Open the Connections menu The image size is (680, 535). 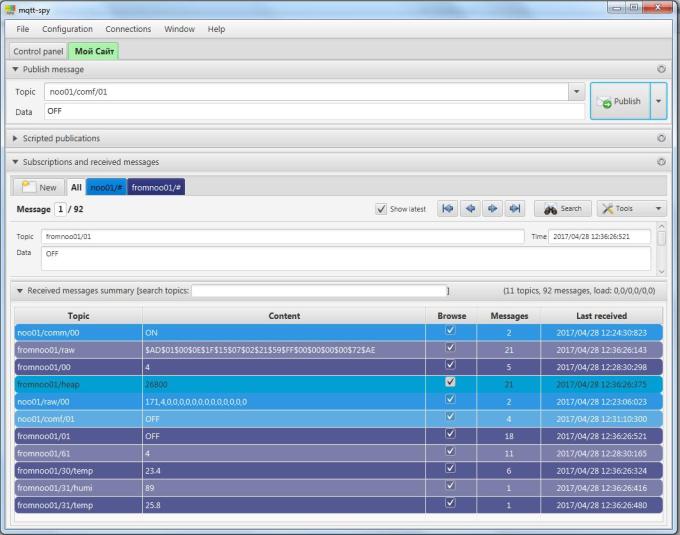click(x=128, y=29)
